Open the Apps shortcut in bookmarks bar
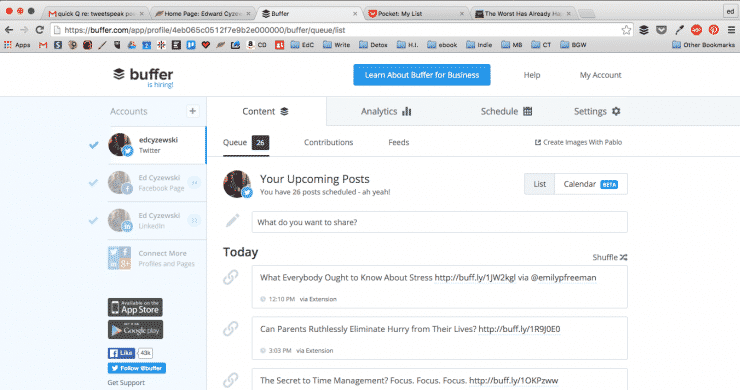The image size is (740, 390). (x=17, y=45)
